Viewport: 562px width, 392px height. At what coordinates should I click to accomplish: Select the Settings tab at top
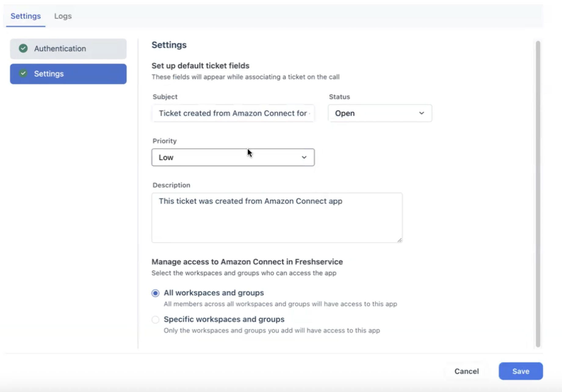pyautogui.click(x=26, y=16)
